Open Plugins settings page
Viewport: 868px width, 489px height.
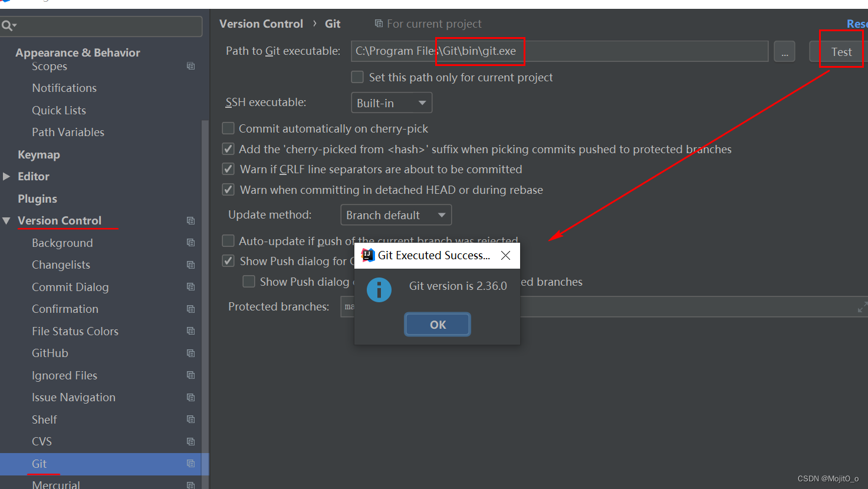click(x=37, y=199)
